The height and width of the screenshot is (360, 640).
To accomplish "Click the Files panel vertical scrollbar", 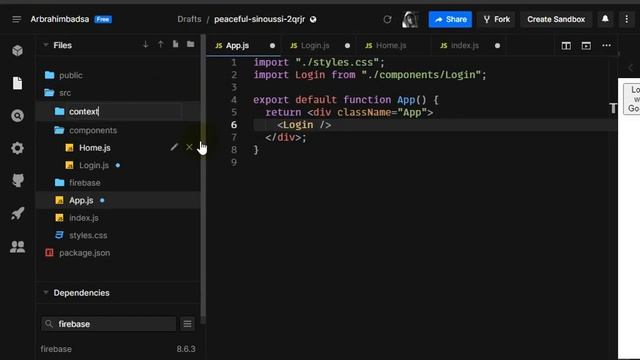I will tap(203, 178).
